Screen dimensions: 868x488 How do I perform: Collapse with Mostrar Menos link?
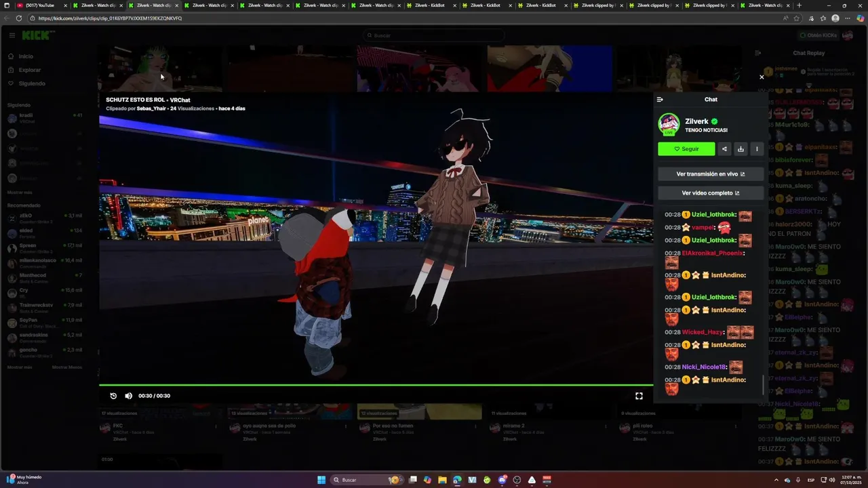[x=67, y=367]
